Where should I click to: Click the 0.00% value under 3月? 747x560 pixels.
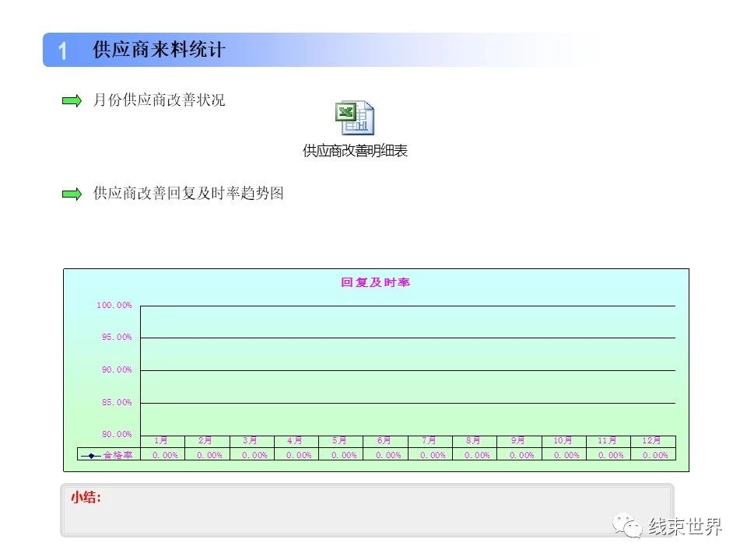tap(254, 455)
